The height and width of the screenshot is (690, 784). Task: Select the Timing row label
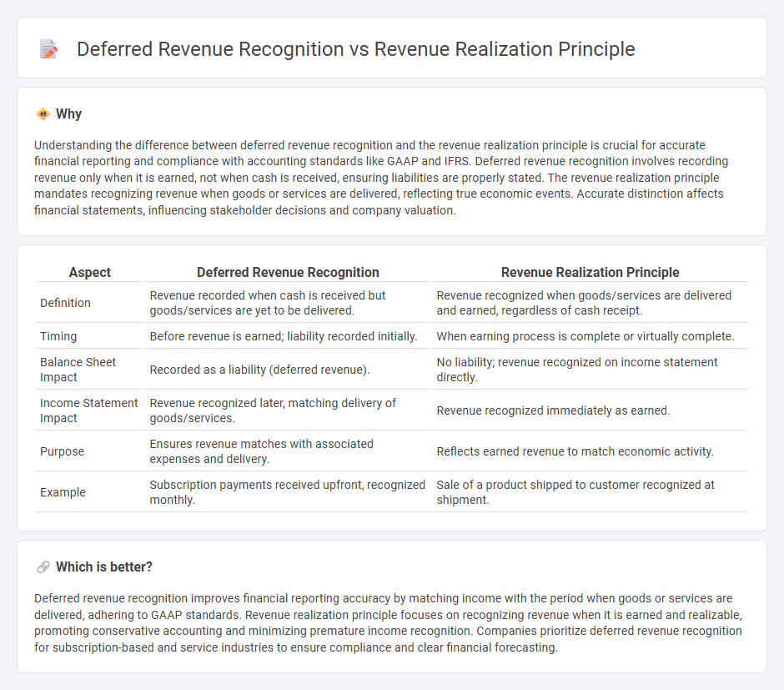(x=58, y=336)
